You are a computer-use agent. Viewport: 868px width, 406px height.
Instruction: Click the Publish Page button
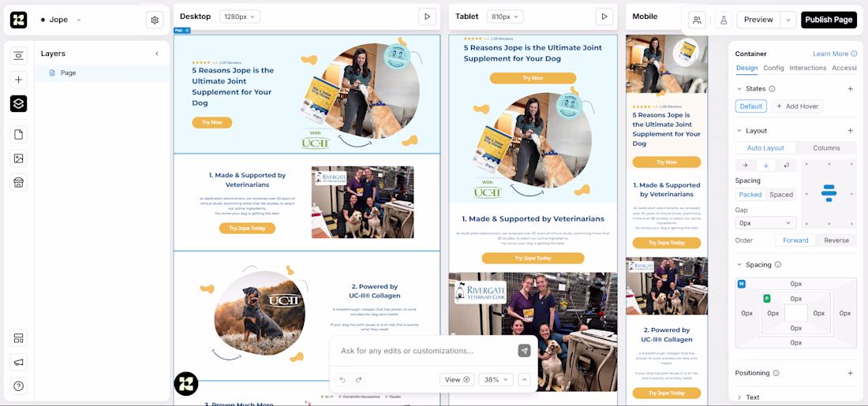tap(829, 20)
